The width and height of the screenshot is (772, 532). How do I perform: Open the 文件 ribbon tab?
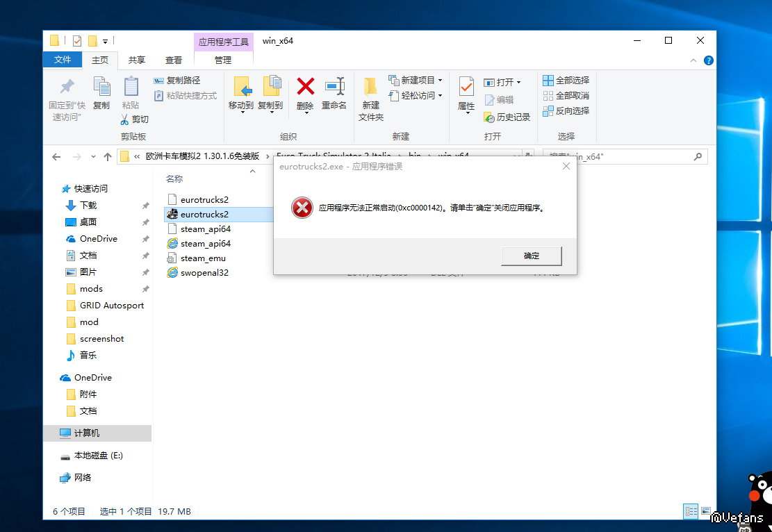(x=62, y=60)
